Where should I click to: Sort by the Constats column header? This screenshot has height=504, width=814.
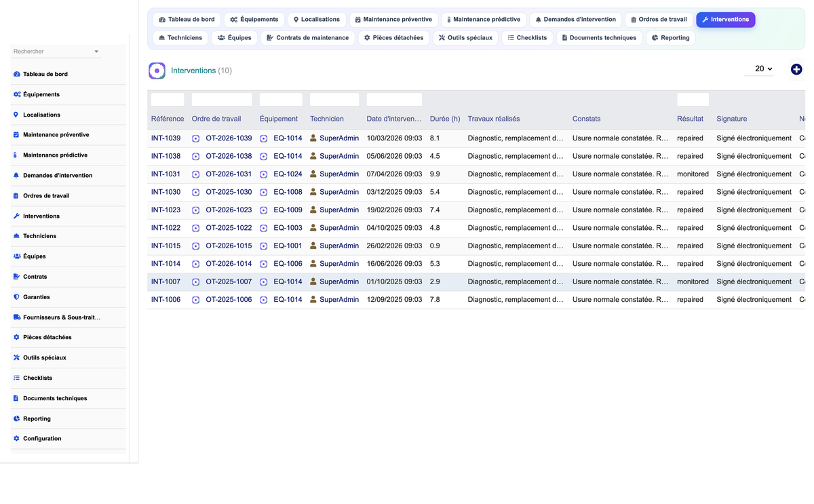(587, 119)
